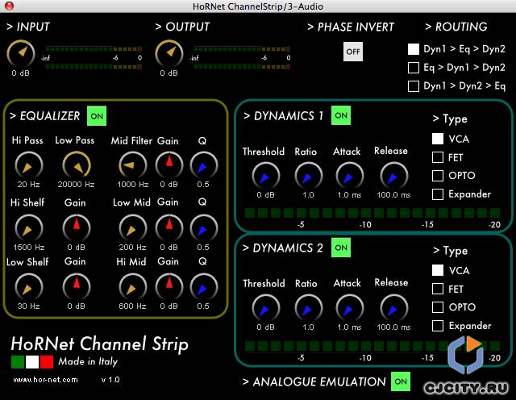Select OPTO type in Dynamics 2
This screenshot has height=400, width=516.
438,307
